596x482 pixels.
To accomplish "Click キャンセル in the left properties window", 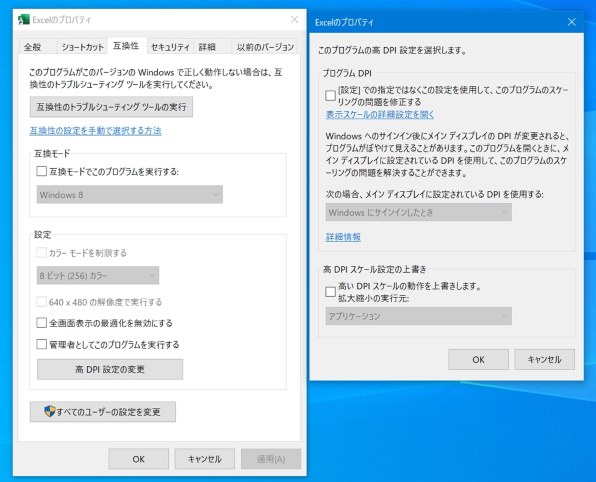I will 204,459.
